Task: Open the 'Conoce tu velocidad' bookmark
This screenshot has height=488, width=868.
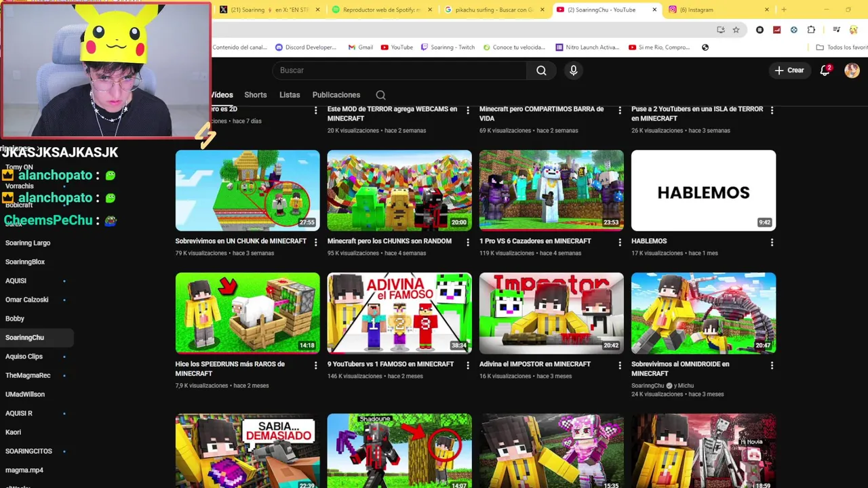Action: click(x=514, y=47)
